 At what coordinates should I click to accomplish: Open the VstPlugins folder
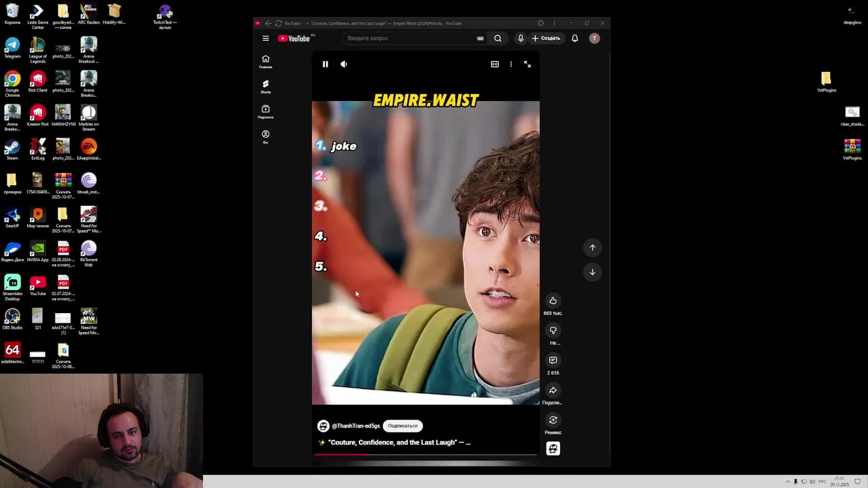(827, 83)
